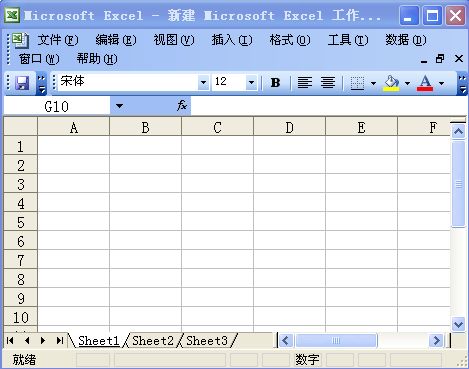The width and height of the screenshot is (469, 369).
Task: Apply the yellow fill color bucket
Action: pyautogui.click(x=392, y=83)
